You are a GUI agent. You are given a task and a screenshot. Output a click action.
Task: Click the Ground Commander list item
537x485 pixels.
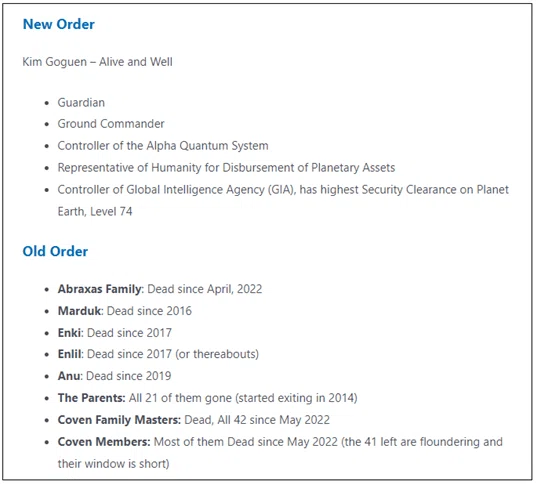click(111, 124)
